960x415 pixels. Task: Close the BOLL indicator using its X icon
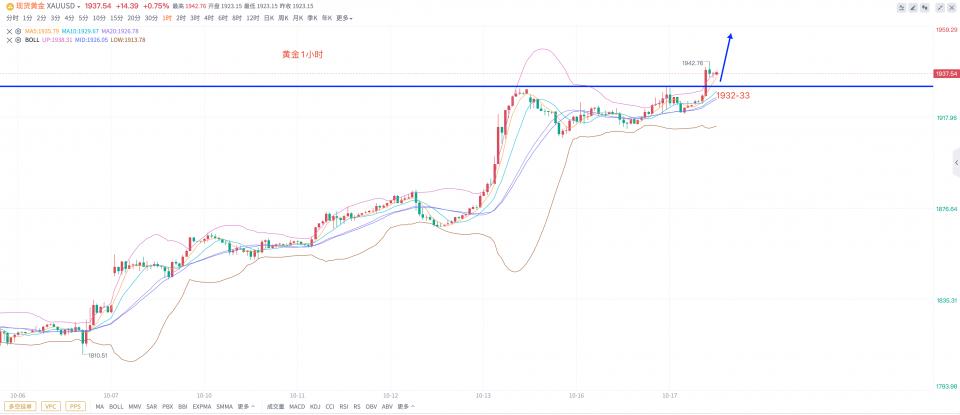coord(9,40)
